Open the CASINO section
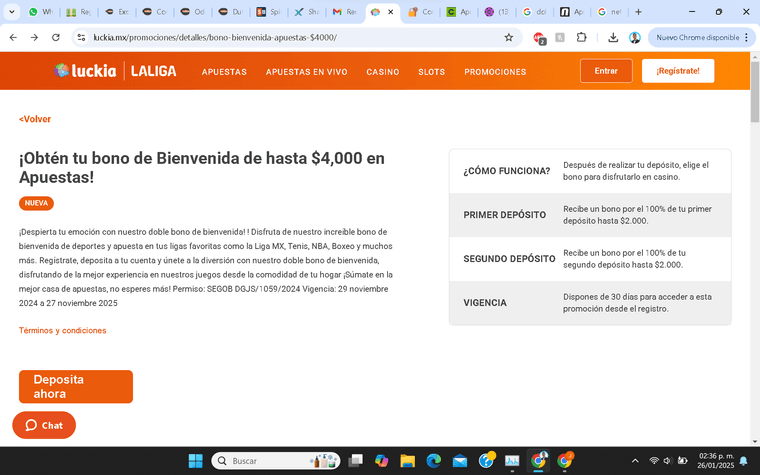760x475 pixels. pyautogui.click(x=383, y=72)
